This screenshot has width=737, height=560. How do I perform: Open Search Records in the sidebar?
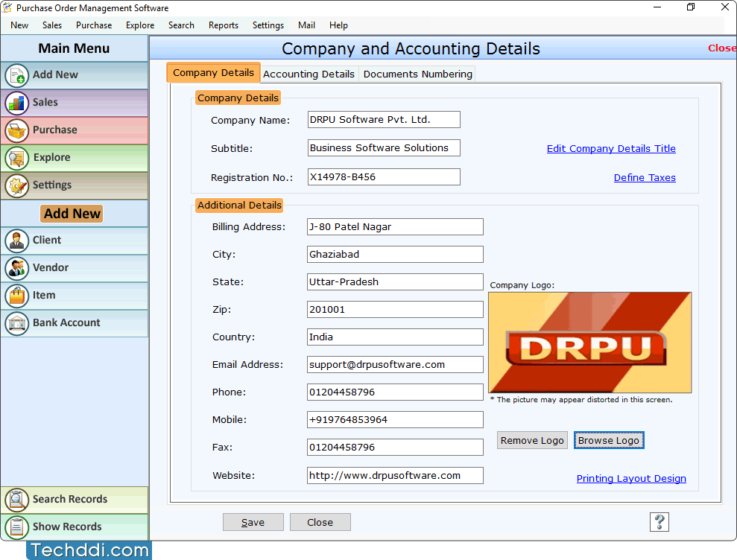(x=75, y=500)
